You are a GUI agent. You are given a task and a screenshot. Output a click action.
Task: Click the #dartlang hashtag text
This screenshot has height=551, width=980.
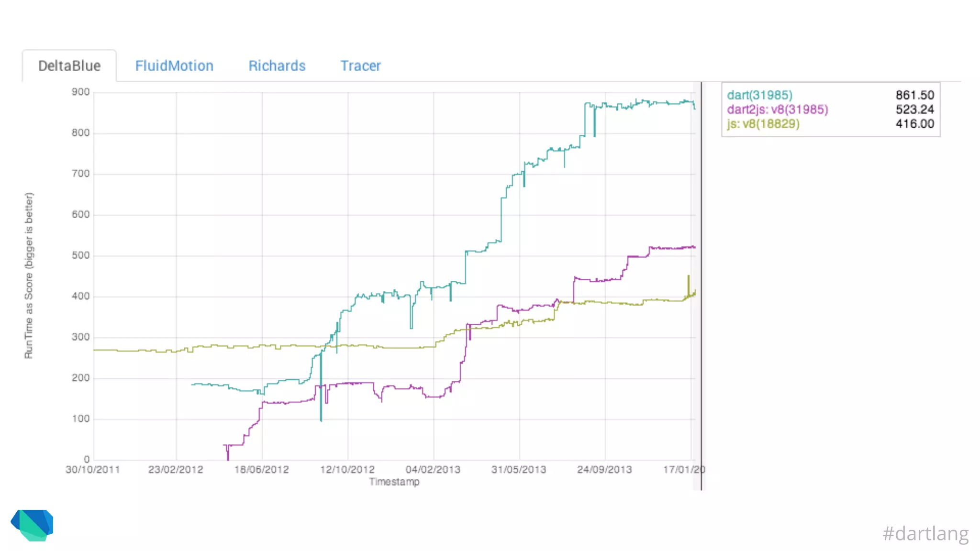pos(925,533)
